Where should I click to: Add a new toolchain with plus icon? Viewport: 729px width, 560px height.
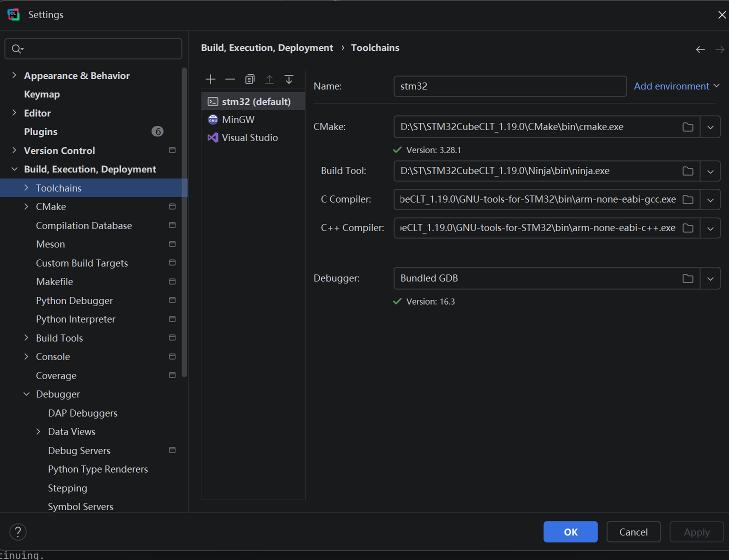click(x=210, y=79)
